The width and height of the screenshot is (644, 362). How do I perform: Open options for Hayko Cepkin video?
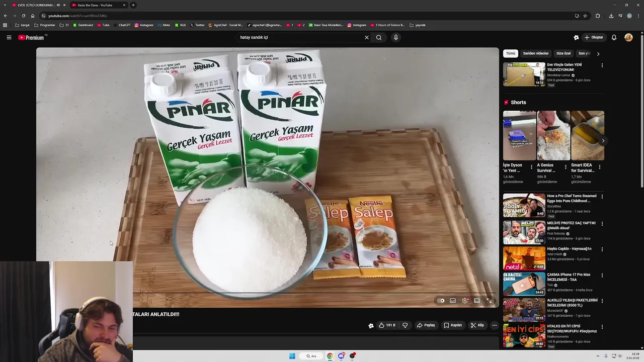point(602,249)
